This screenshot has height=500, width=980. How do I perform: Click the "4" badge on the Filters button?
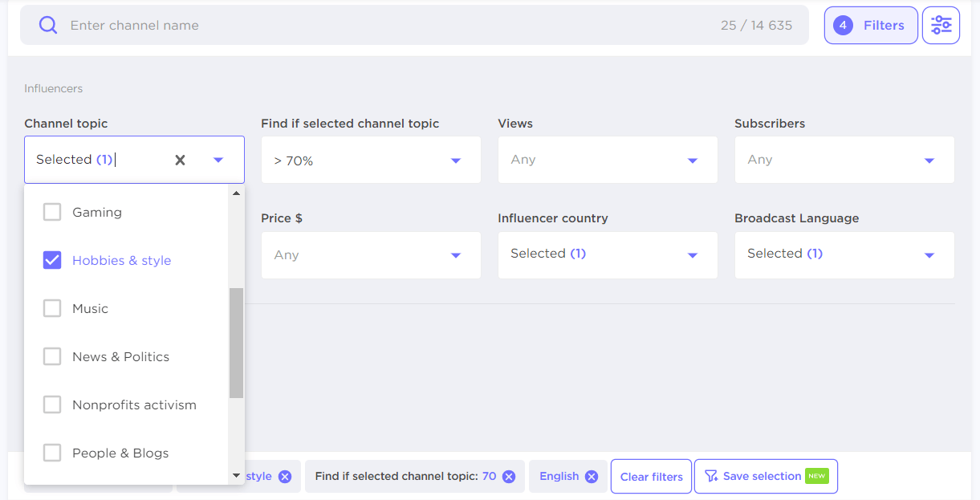[x=843, y=25]
